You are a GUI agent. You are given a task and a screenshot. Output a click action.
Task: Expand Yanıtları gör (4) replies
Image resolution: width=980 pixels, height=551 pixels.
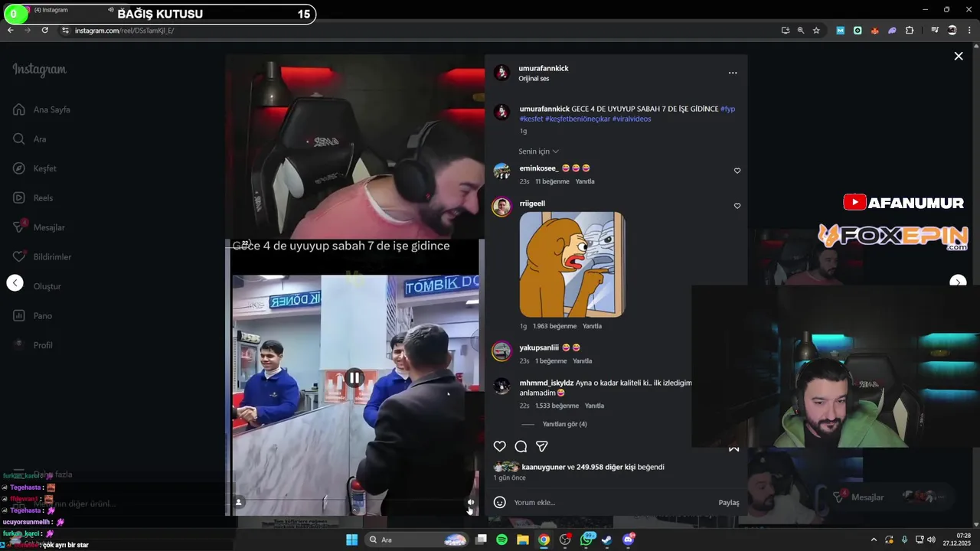[564, 424]
